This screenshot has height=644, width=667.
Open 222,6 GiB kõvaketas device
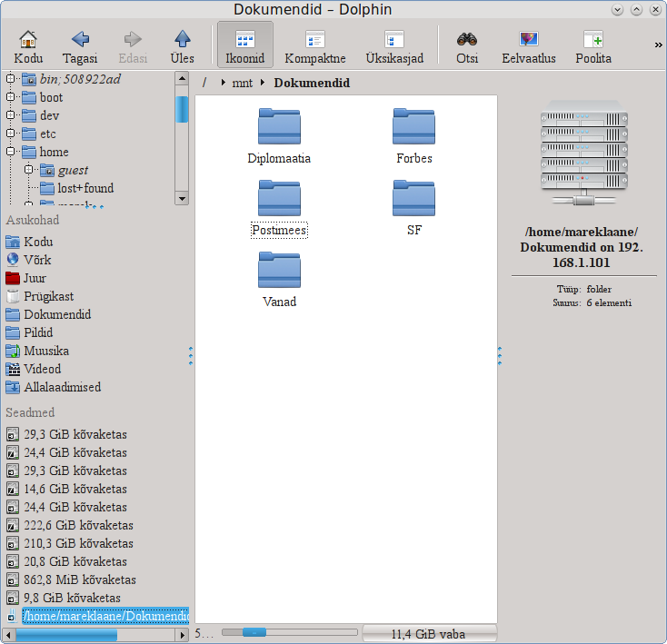[x=70, y=525]
